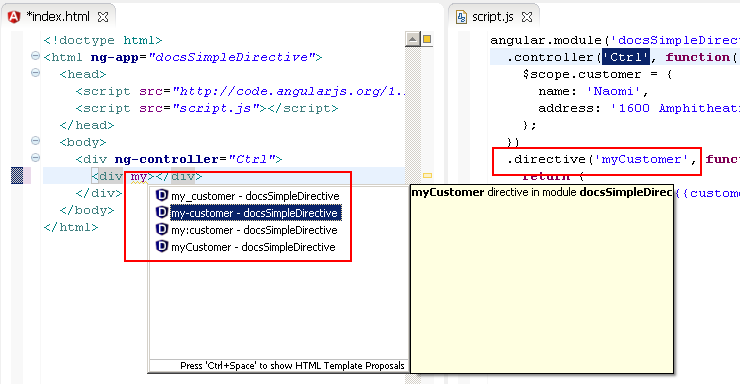Click the left margin marker on current line
Image resolution: width=740 pixels, height=384 pixels.
(x=17, y=175)
